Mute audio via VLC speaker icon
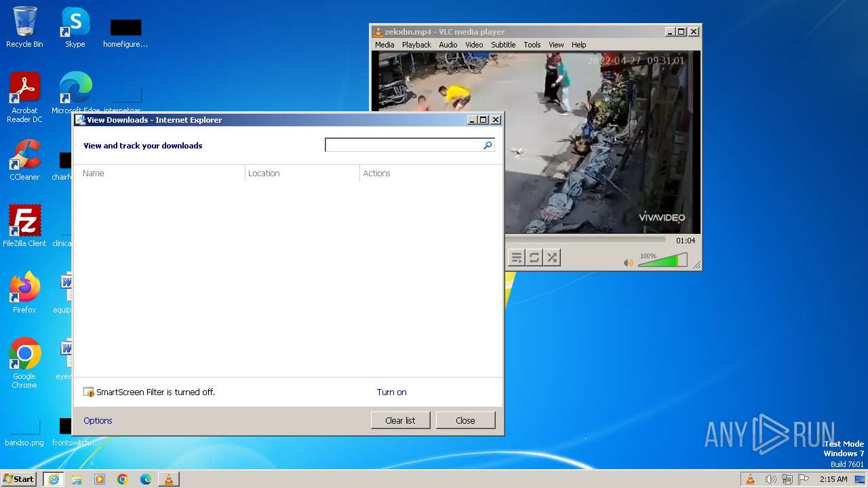Image resolution: width=868 pixels, height=488 pixels. [x=629, y=262]
